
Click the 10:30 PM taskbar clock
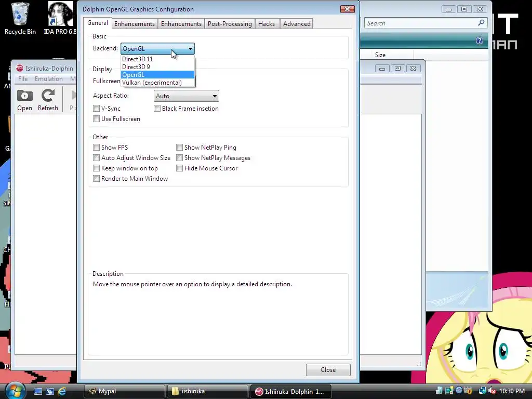[512, 391]
